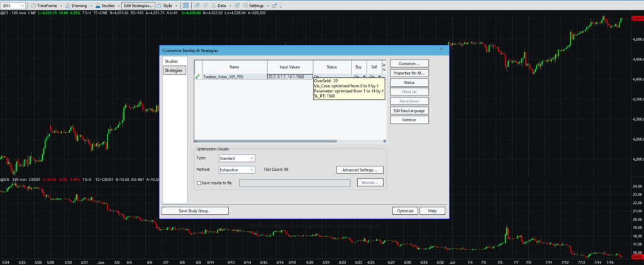
Task: Click the toolbar icon right of linking icon
Action: point(197,6)
